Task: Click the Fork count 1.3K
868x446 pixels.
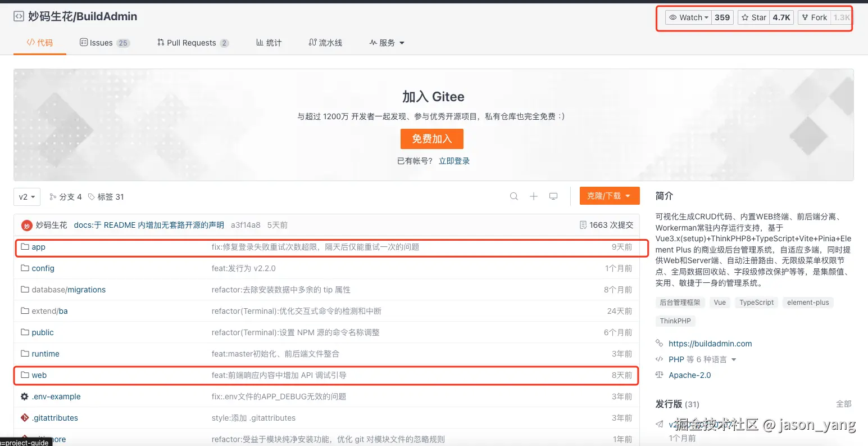Action: pyautogui.click(x=842, y=17)
